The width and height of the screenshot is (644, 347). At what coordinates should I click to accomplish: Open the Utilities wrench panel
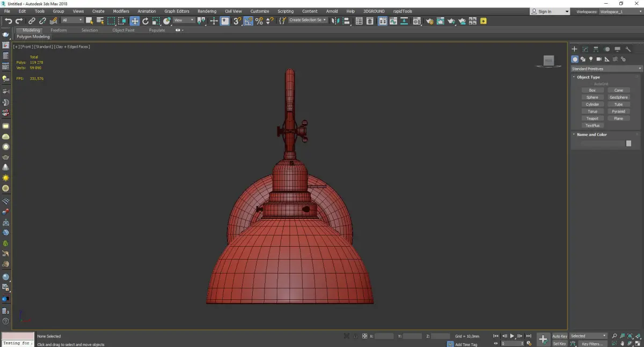pos(628,49)
